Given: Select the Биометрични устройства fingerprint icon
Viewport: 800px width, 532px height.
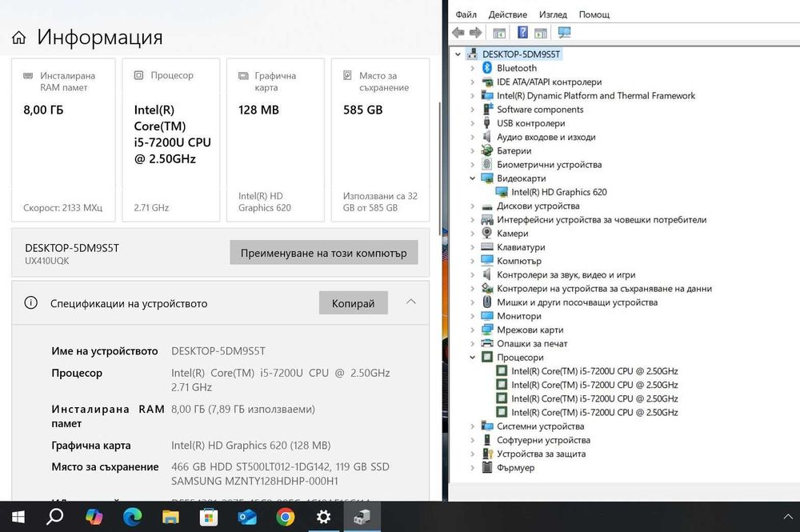Looking at the screenshot, I should click(487, 164).
